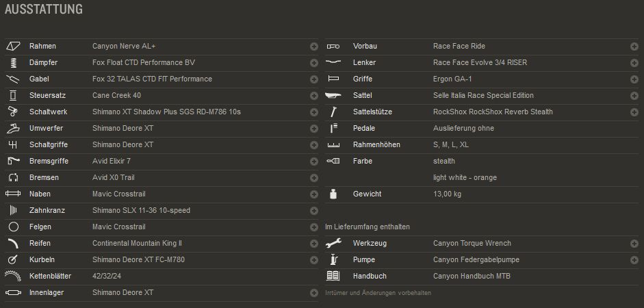Click the pedal icon next to Pedale
The image size is (644, 308).
coord(333,128)
